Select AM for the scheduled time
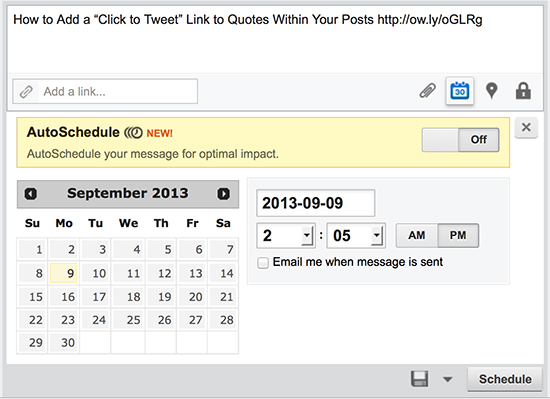Screen dimensions: 550x399 pos(417,235)
